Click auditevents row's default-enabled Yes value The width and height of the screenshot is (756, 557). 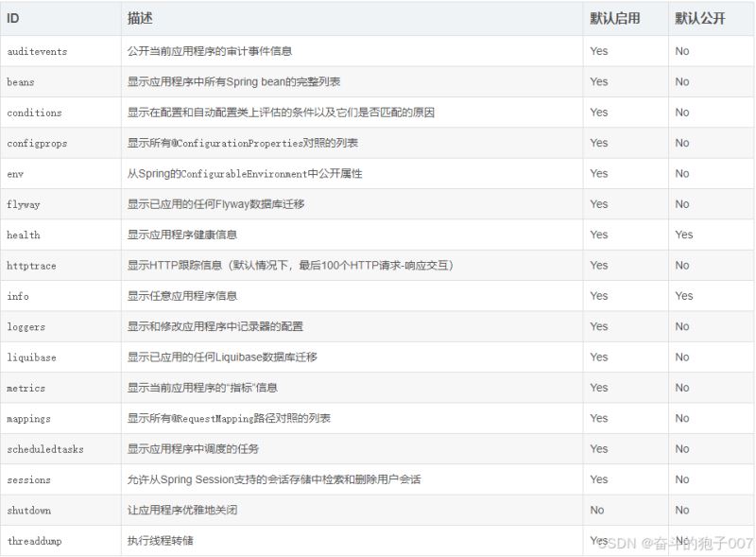599,51
